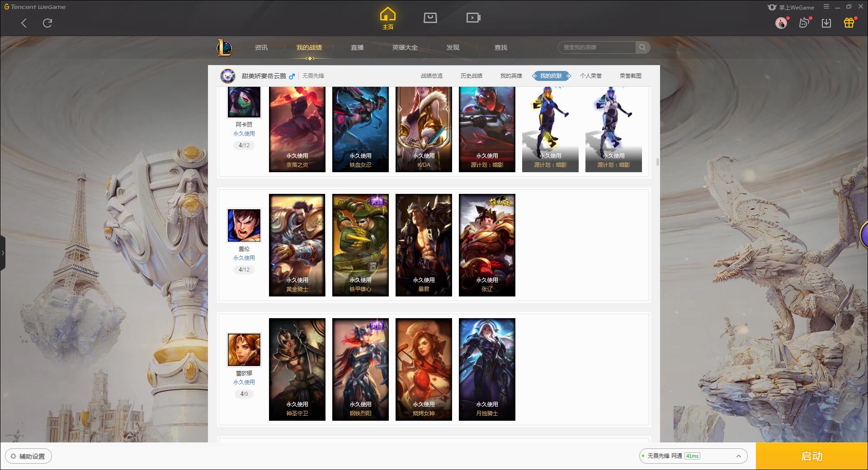Open the home 主页 icon

pyautogui.click(x=388, y=19)
